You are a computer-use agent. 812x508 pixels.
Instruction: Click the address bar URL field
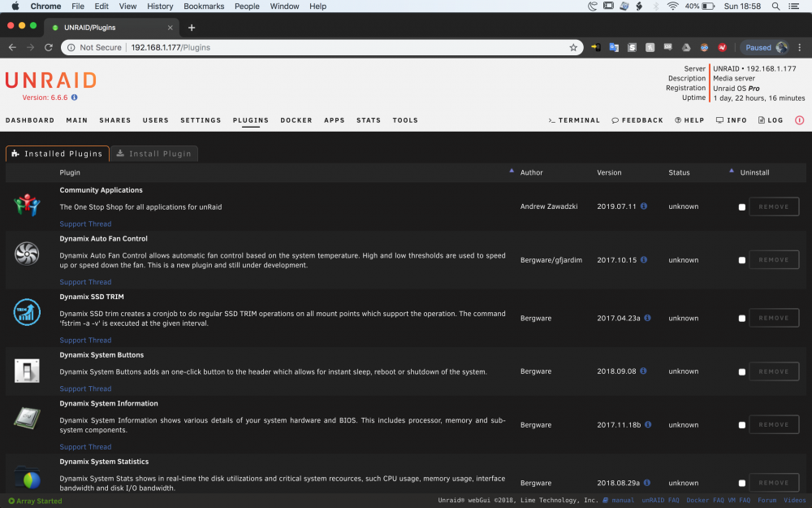tap(322, 48)
